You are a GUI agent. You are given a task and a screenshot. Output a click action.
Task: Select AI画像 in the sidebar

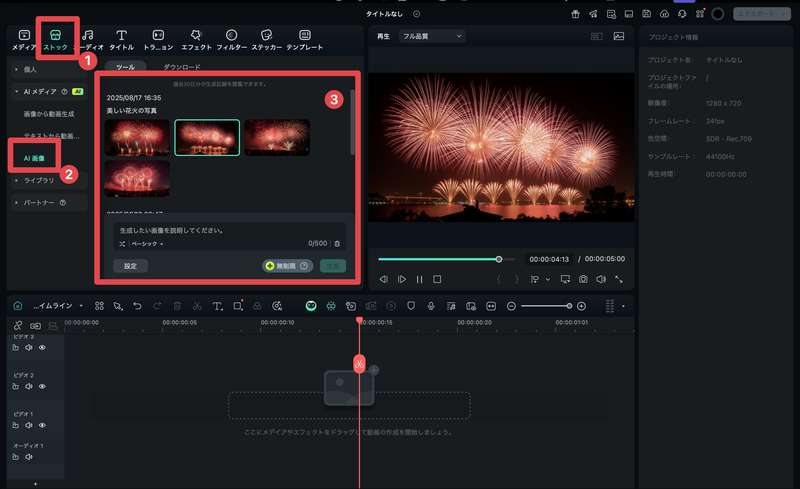click(x=34, y=158)
